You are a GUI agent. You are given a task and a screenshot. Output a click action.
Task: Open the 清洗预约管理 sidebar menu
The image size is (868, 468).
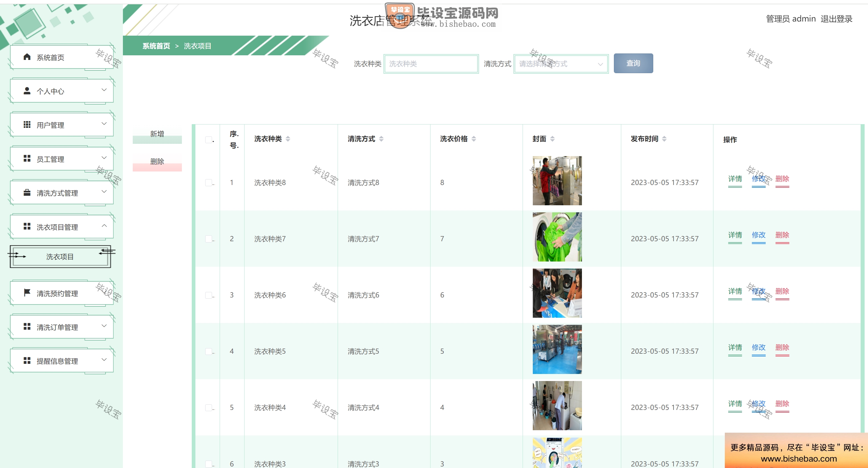(62, 293)
